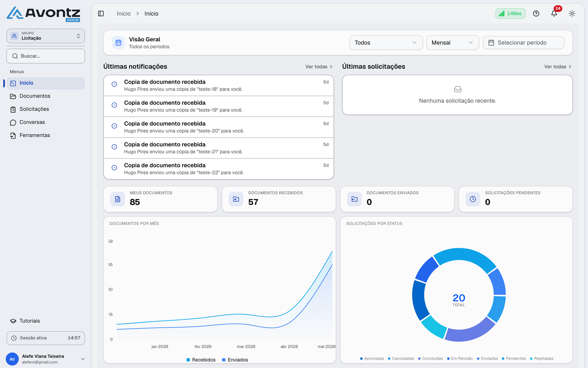Click the Meus Documentos file icon
588x368 pixels.
click(118, 199)
